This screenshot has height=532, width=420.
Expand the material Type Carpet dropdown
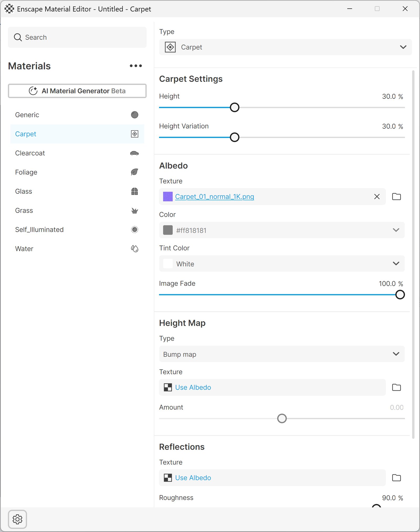[285, 47]
